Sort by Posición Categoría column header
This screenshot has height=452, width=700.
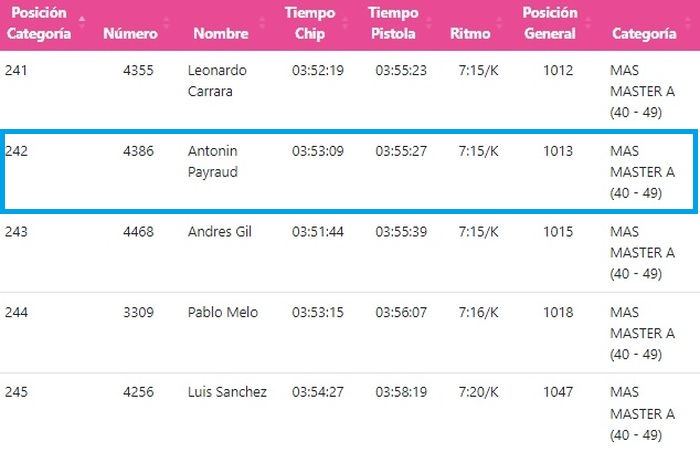click(40, 23)
